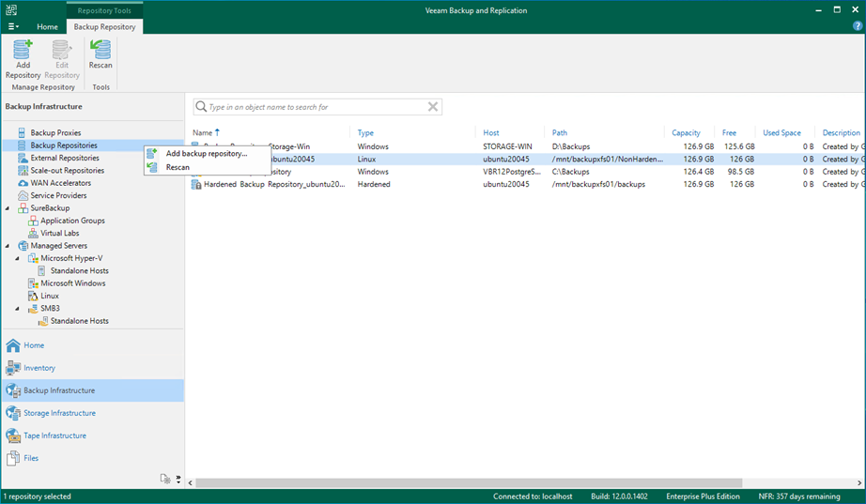Click the navigation pane configure icon
This screenshot has height=504, width=866.
[165, 479]
